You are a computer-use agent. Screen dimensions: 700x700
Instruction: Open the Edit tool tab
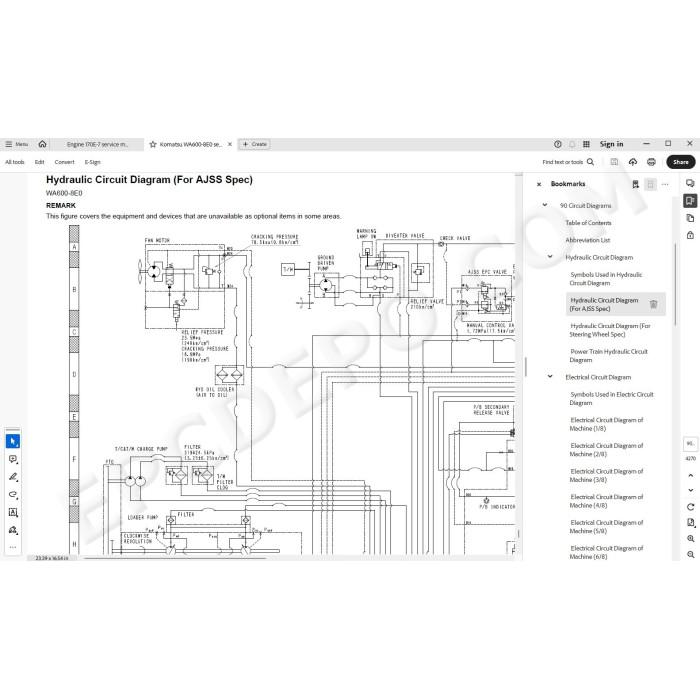[x=39, y=162]
